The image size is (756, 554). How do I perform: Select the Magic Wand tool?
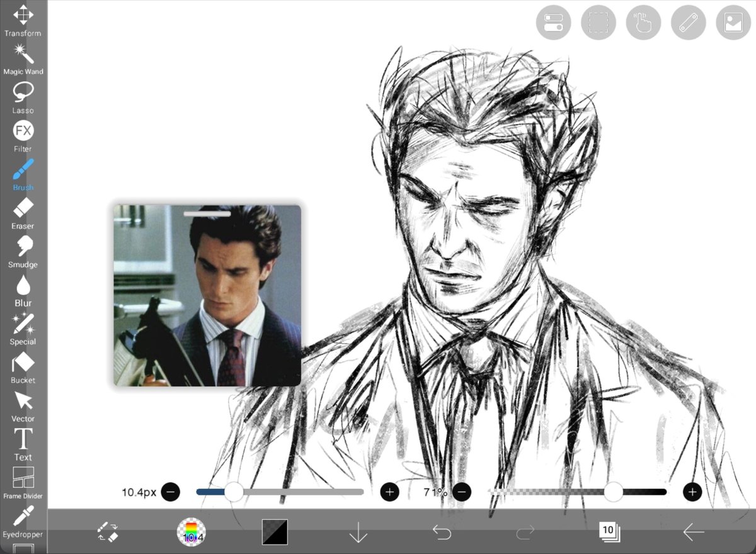tap(23, 59)
